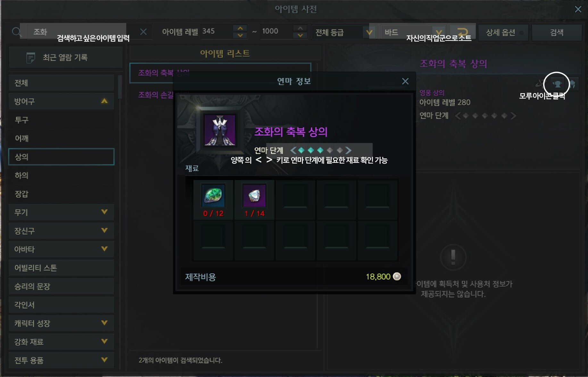Select the 하의 subcategory
588x377 pixels.
point(61,175)
